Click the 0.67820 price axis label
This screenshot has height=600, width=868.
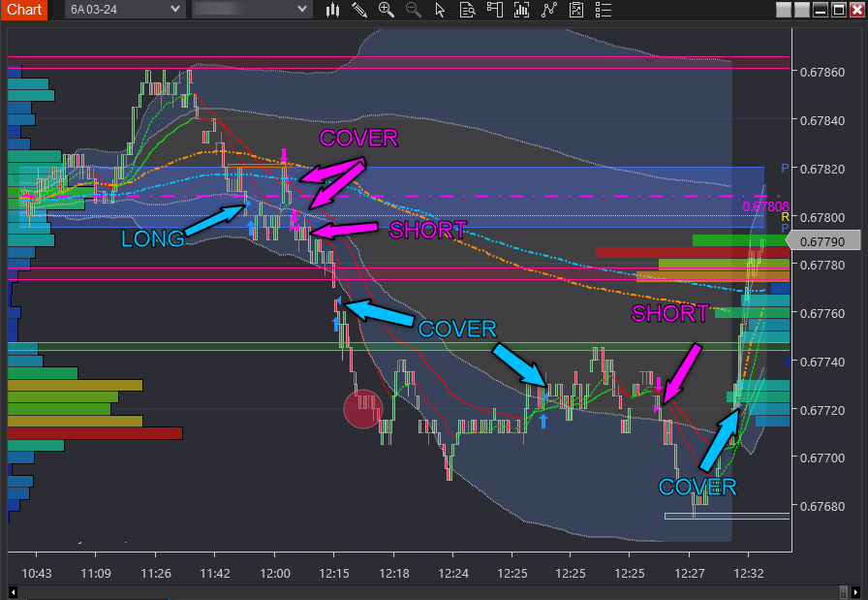(822, 169)
